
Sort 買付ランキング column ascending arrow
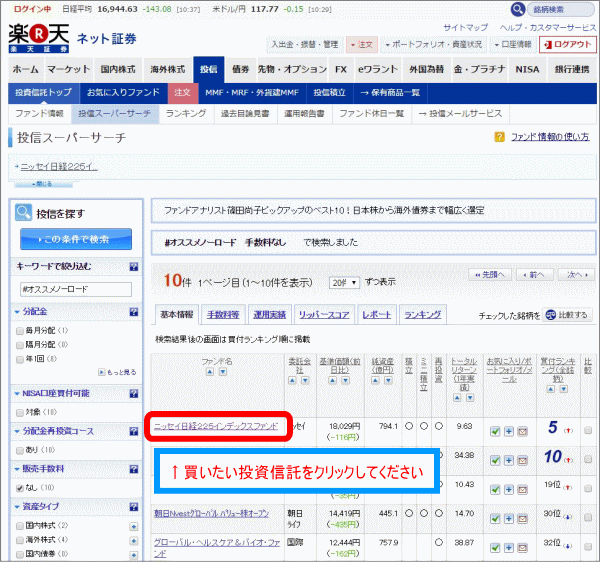[x=551, y=389]
